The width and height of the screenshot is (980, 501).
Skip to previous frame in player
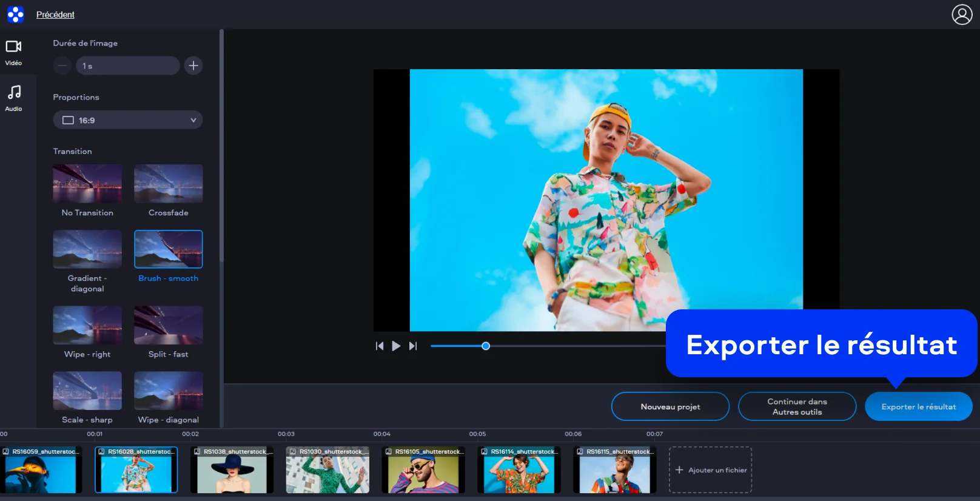(380, 346)
